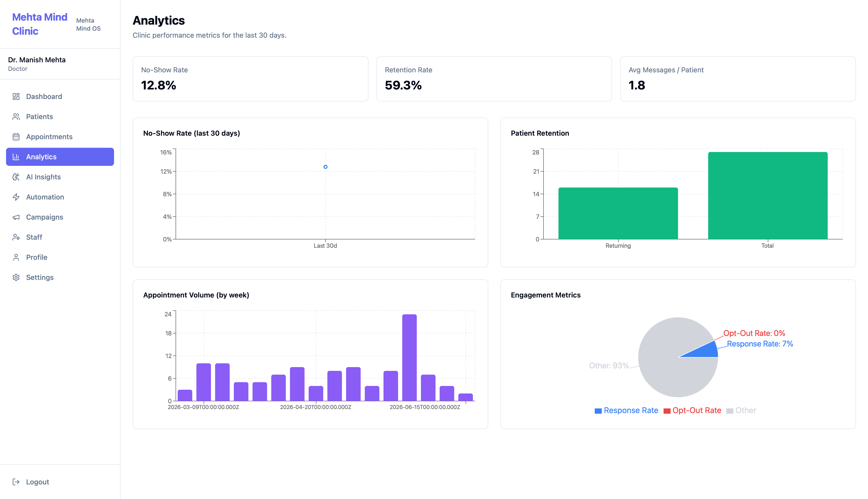
Task: Click the Opt-Out Rate legend red swatch
Action: (x=667, y=411)
